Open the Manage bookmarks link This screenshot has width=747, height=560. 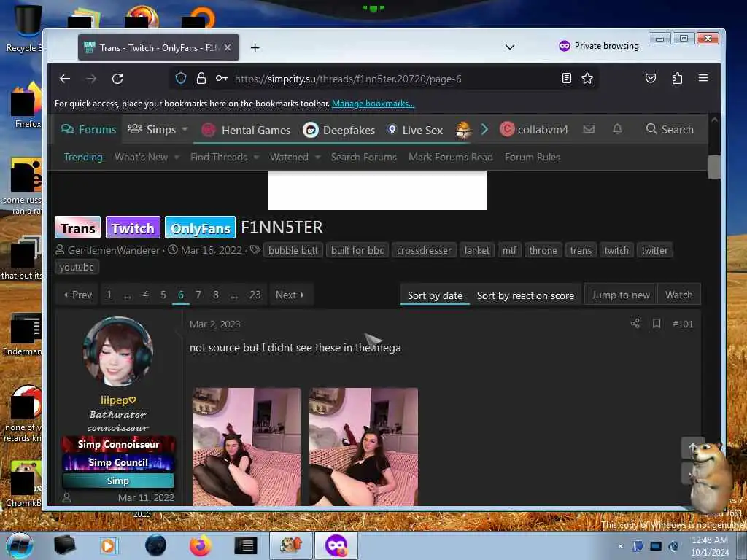(373, 104)
